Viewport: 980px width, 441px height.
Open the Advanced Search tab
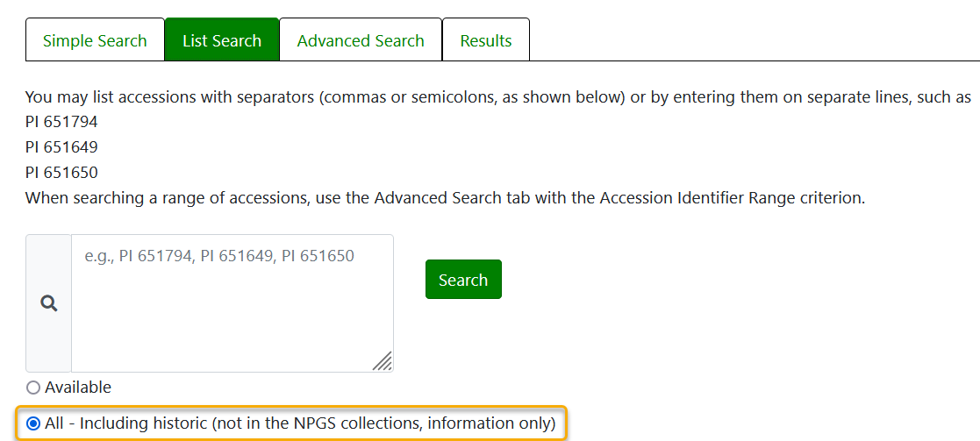[x=361, y=39]
